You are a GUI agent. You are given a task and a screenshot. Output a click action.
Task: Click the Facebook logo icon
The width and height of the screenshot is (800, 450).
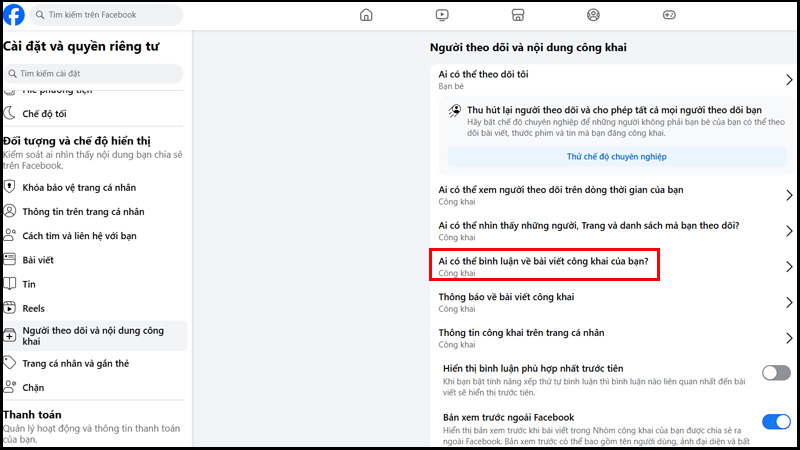point(14,15)
